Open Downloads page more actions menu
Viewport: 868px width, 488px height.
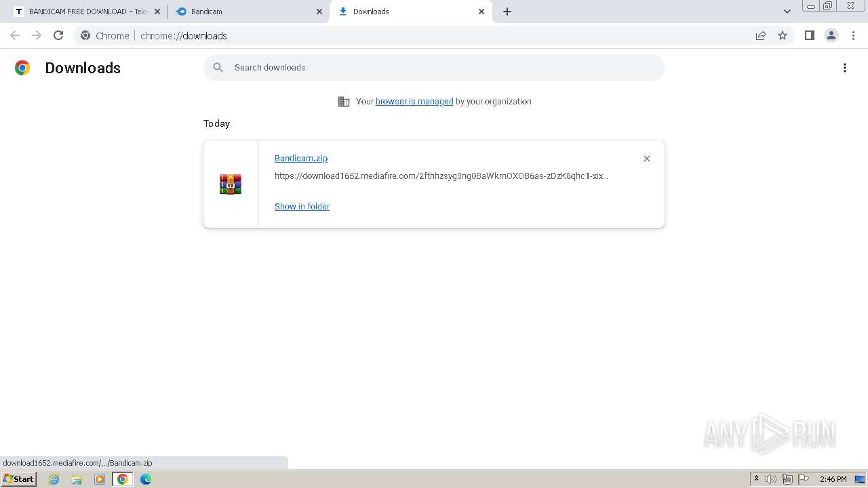tap(845, 68)
